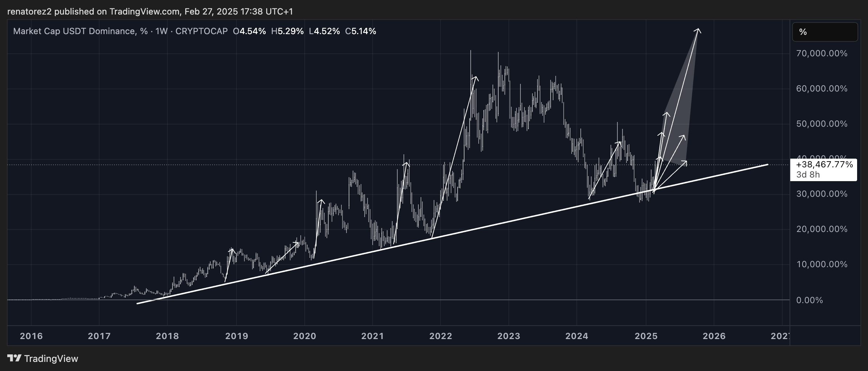Click the '2026' year on time axis
This screenshot has height=371, width=868.
[x=714, y=336]
